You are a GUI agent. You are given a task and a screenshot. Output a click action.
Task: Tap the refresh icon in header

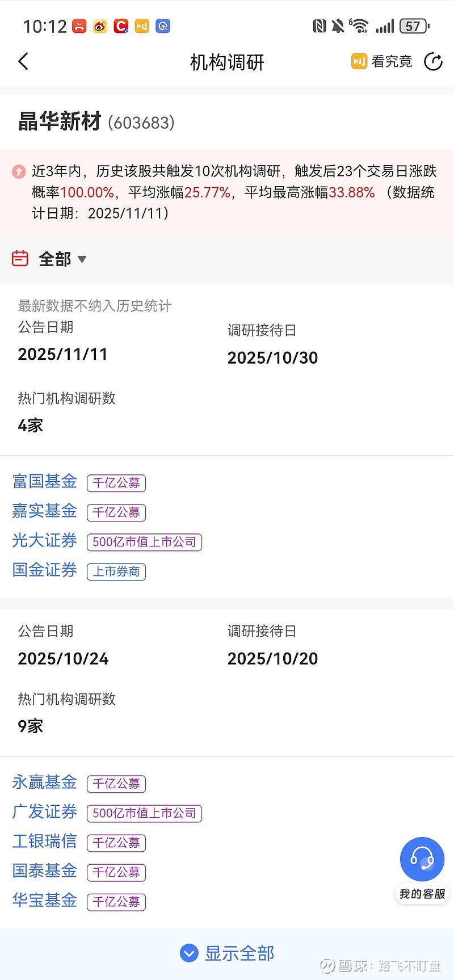(x=433, y=61)
